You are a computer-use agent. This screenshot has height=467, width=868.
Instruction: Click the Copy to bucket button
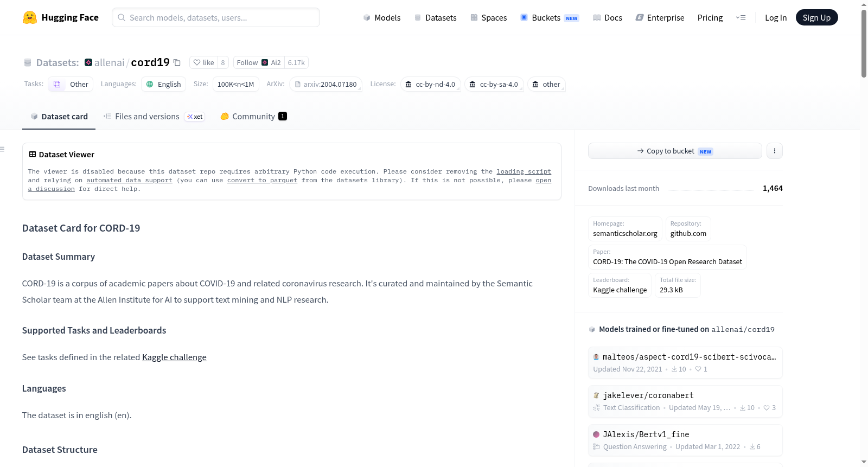pos(675,151)
